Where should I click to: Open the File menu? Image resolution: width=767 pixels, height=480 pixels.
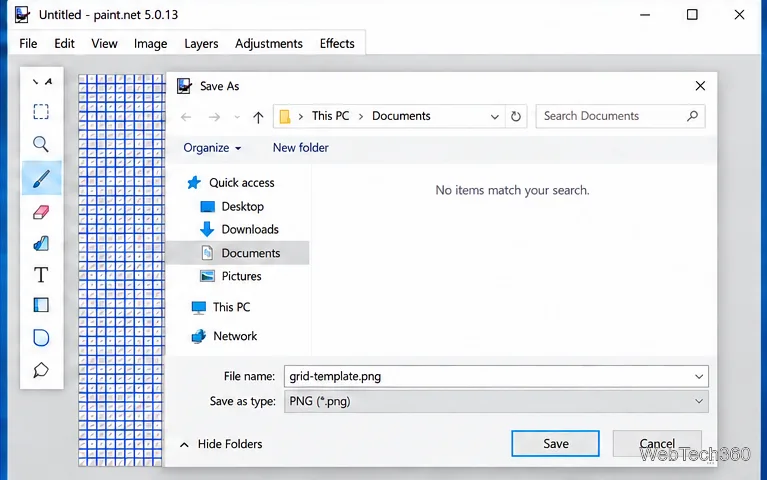pyautogui.click(x=28, y=44)
